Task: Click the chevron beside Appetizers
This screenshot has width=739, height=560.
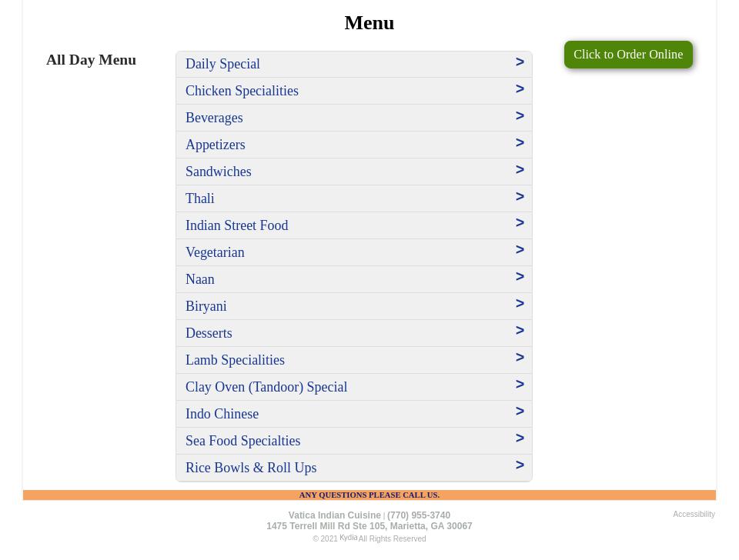Action: pyautogui.click(x=520, y=143)
